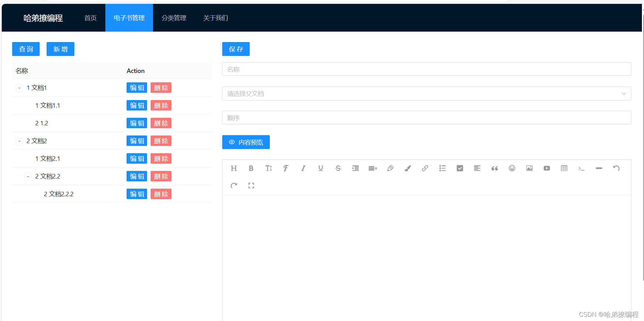This screenshot has width=644, height=321.
Task: Open the font size tool
Action: [268, 168]
